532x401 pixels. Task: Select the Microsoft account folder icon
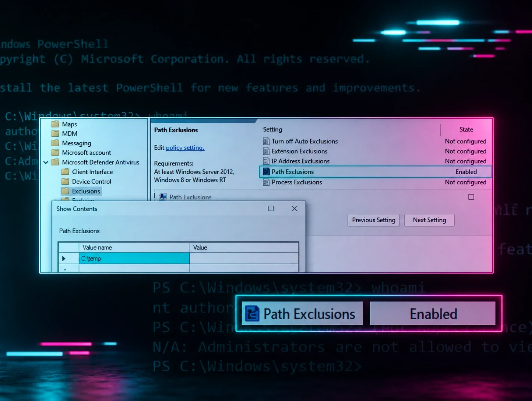click(55, 153)
